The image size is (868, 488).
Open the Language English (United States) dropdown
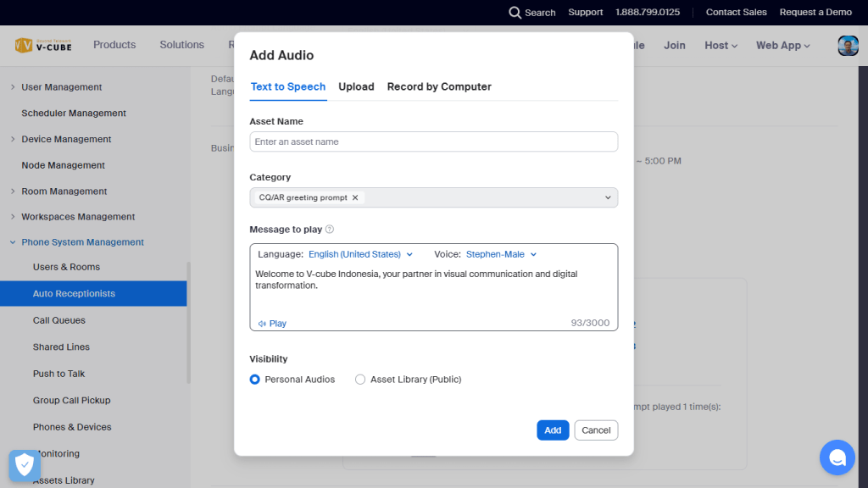click(360, 254)
